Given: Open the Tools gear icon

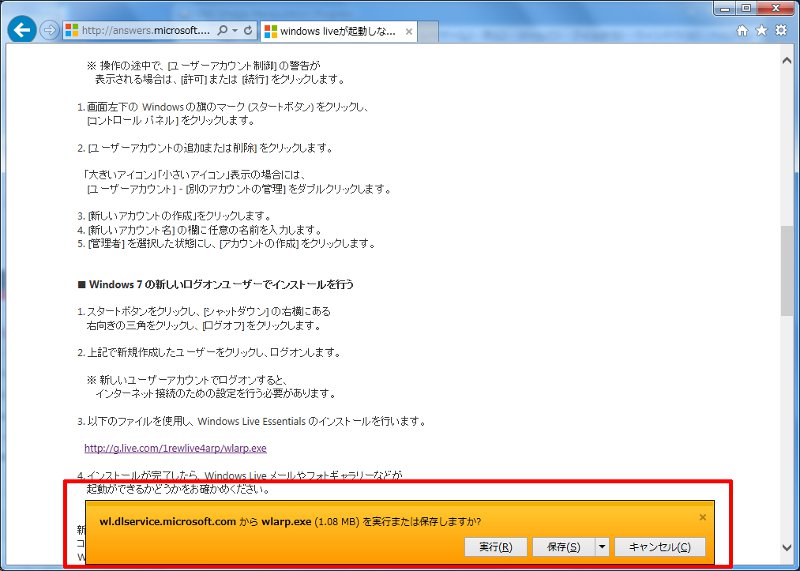Looking at the screenshot, I should coord(781,31).
